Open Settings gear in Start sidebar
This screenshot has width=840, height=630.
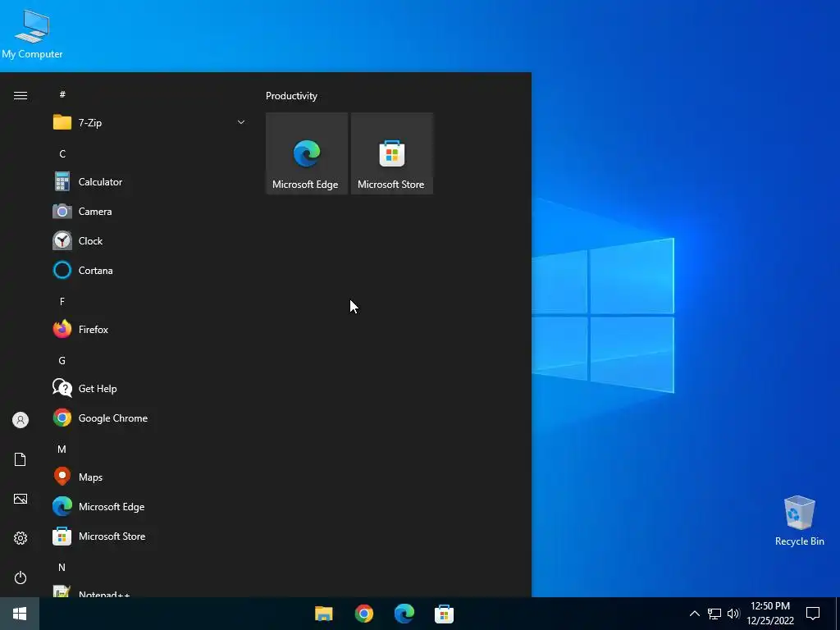click(x=21, y=538)
